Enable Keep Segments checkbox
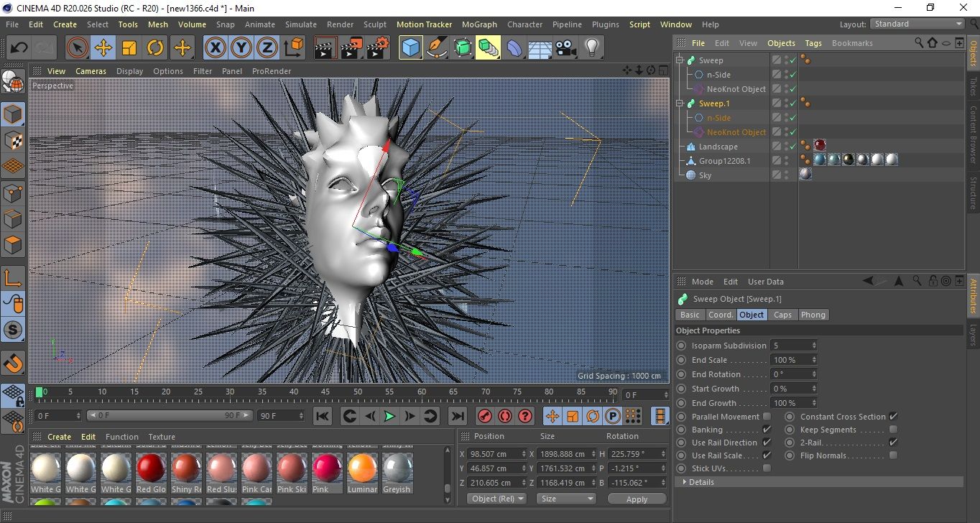 pyautogui.click(x=893, y=430)
